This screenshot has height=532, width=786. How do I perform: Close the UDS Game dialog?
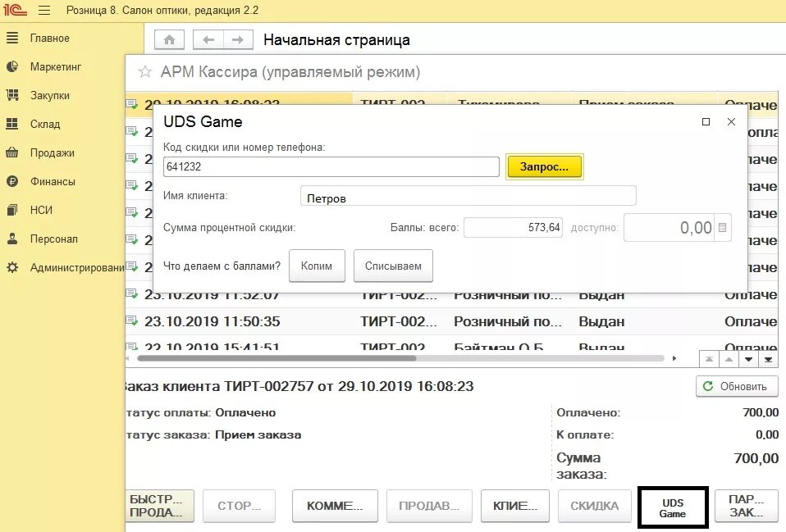point(731,121)
